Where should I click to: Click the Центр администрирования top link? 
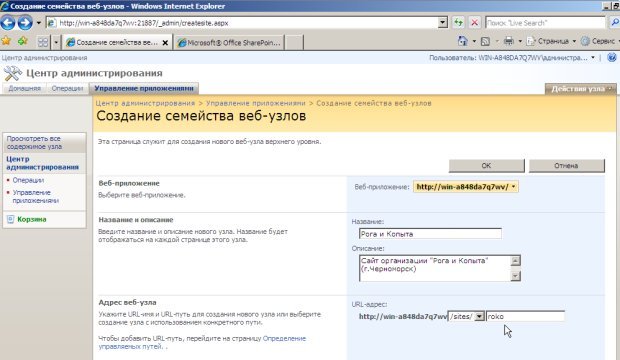(x=44, y=58)
